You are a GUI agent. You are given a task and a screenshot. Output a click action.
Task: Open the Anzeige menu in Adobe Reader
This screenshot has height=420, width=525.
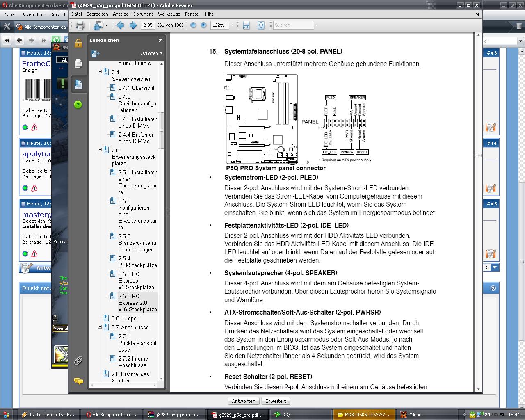[x=121, y=14]
